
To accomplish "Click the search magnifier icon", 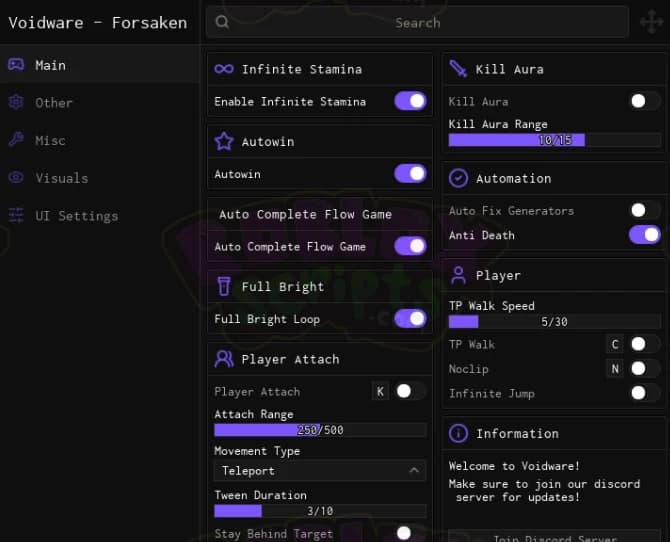I will click(x=222, y=22).
